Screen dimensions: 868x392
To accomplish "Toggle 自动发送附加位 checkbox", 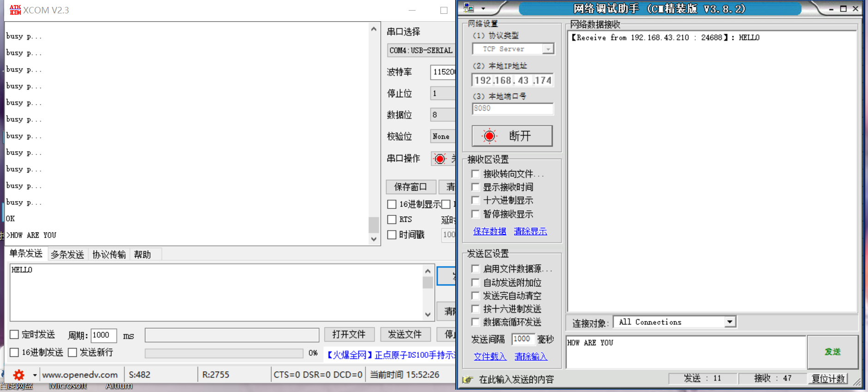I will 475,282.
